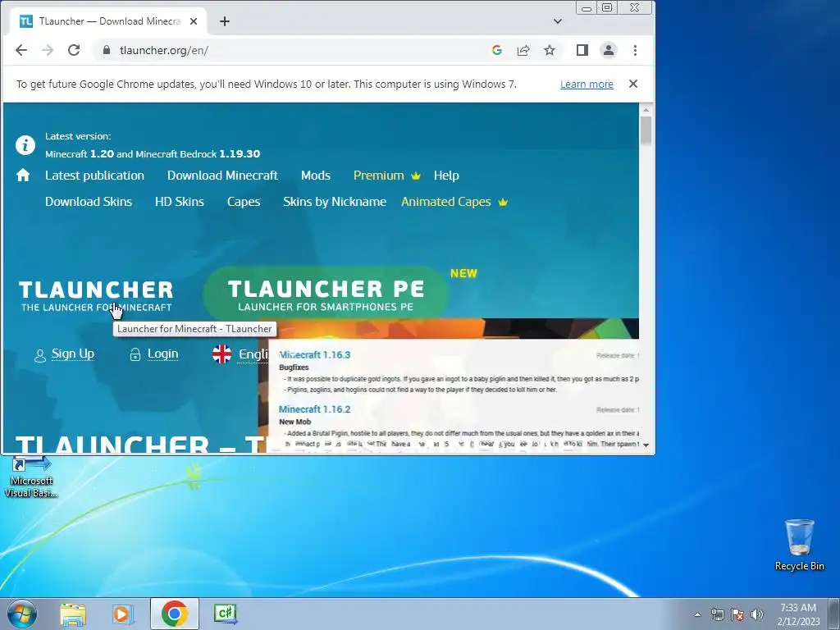
Task: Click the Sign Up link
Action: point(73,354)
